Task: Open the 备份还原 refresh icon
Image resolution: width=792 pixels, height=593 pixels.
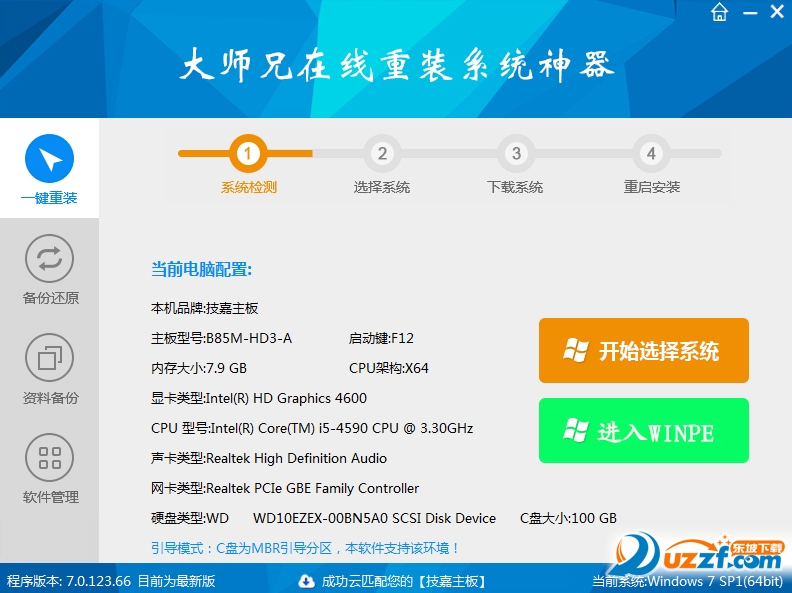Action: click(50, 259)
